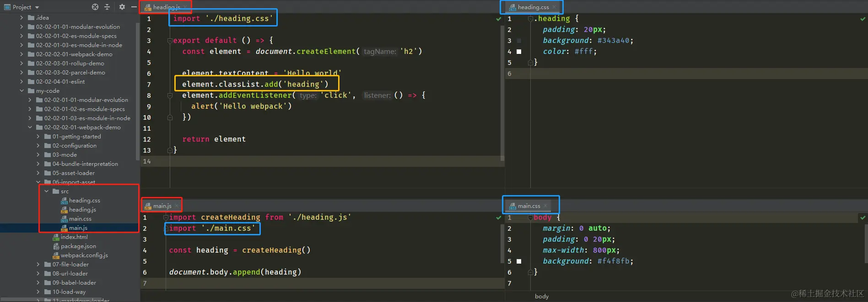Select the 02-02-03-02-parcel-demo folder
This screenshot has height=302, width=868.
pos(70,73)
